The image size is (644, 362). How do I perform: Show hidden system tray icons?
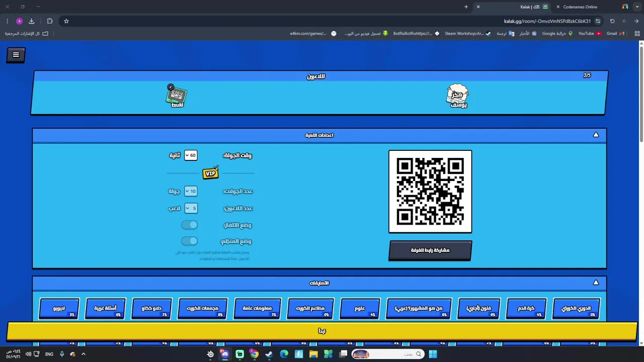[84, 354]
